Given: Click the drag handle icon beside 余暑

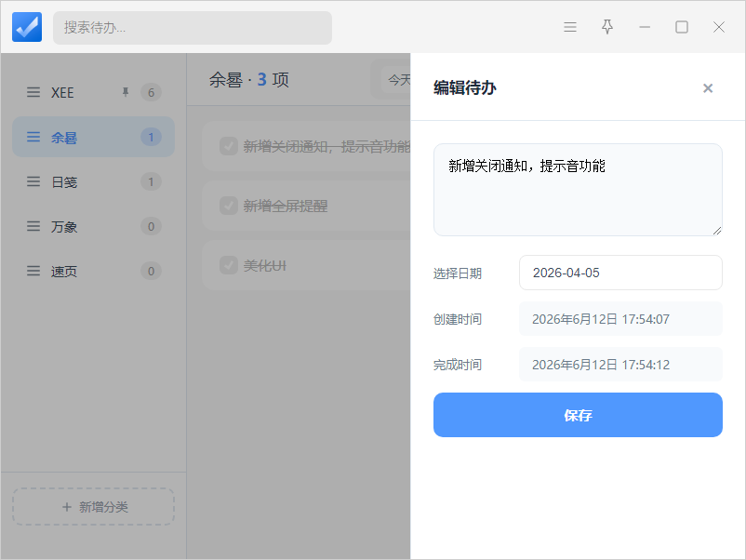Looking at the screenshot, I should pyautogui.click(x=33, y=137).
